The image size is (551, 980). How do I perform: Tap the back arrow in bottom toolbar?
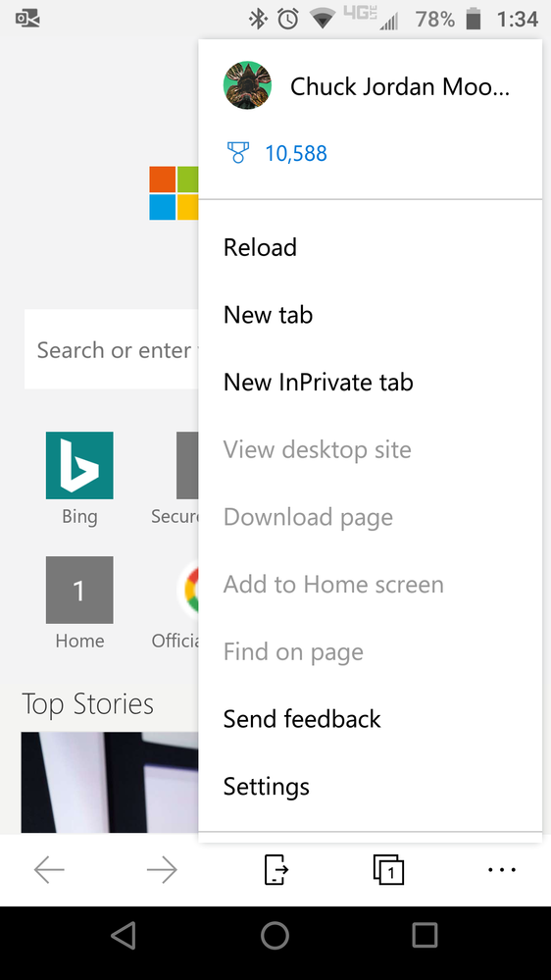tap(49, 869)
